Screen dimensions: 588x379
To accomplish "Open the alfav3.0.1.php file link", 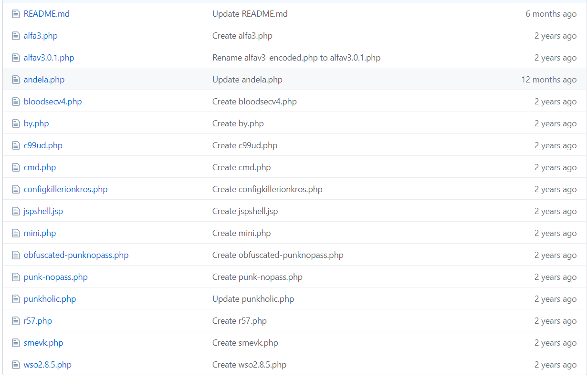I will coord(49,58).
